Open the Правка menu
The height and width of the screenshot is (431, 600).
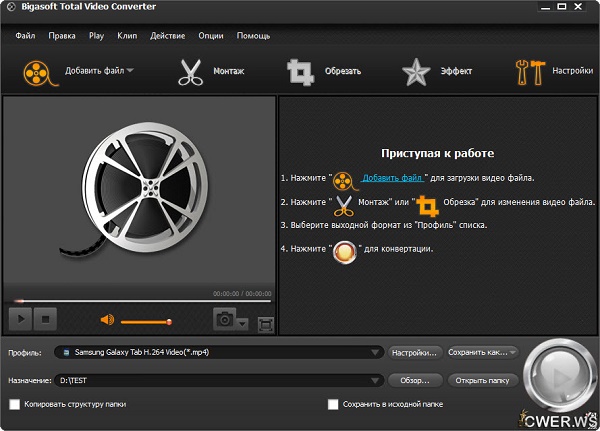(62, 36)
